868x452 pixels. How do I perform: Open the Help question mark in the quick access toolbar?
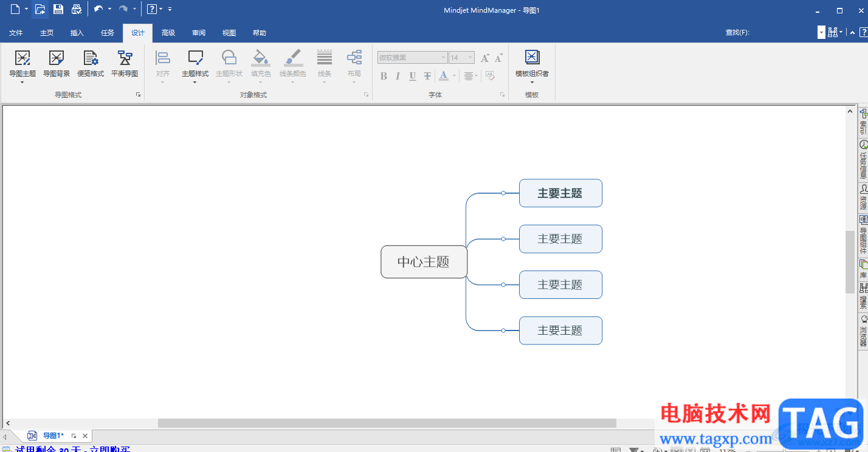[152, 9]
